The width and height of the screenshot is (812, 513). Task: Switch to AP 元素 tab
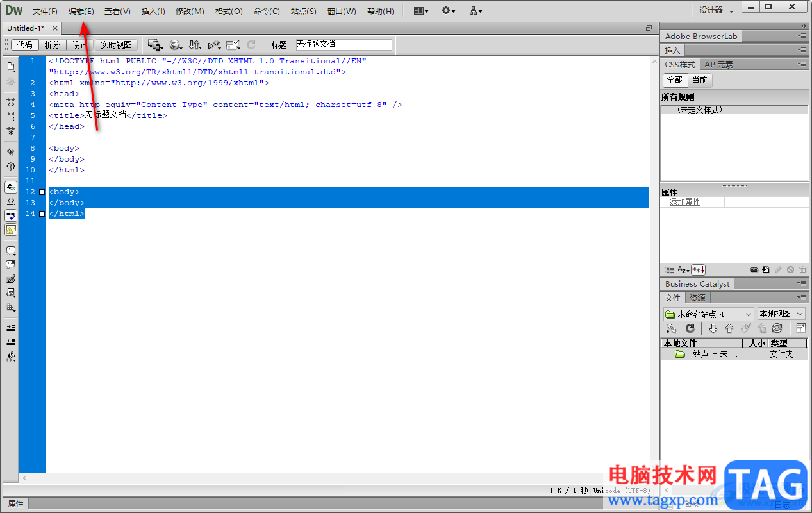click(718, 64)
